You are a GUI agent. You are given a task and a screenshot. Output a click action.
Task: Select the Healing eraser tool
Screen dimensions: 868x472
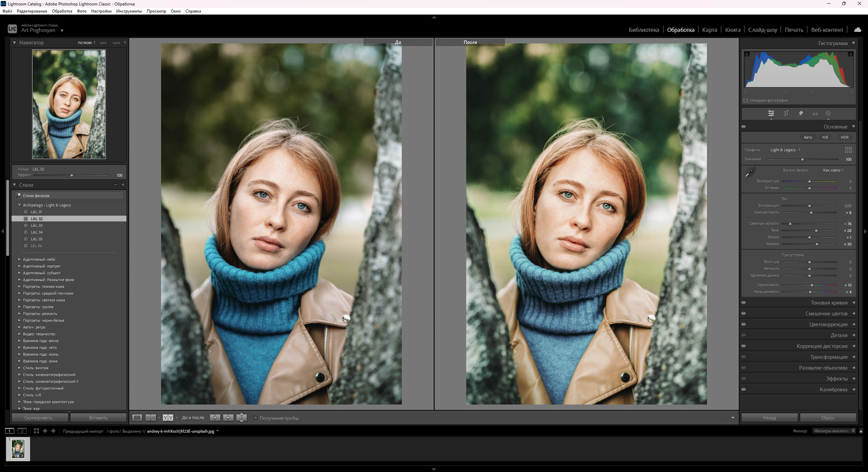800,113
